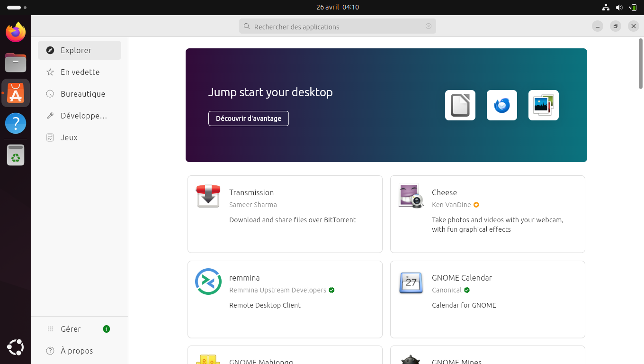Click the Calendar for GNOME description
The width and height of the screenshot is (644, 364).
click(x=464, y=305)
